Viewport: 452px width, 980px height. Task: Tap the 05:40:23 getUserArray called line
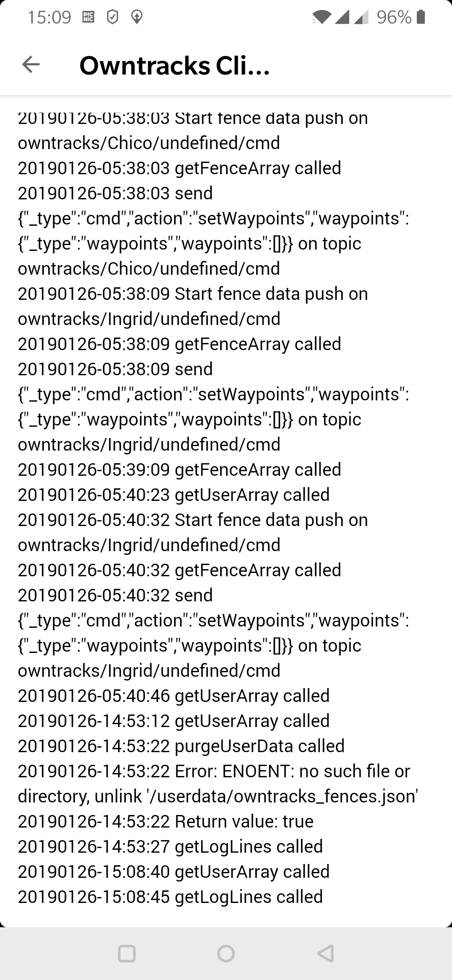174,495
